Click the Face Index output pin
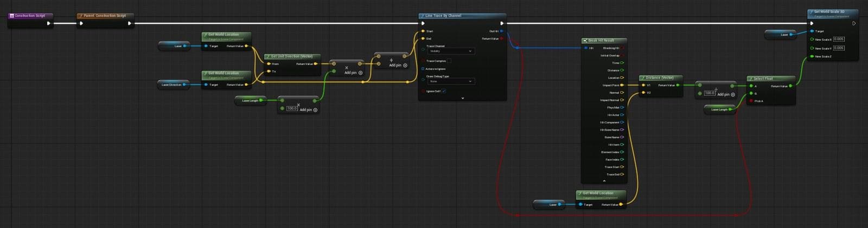 click(x=622, y=160)
